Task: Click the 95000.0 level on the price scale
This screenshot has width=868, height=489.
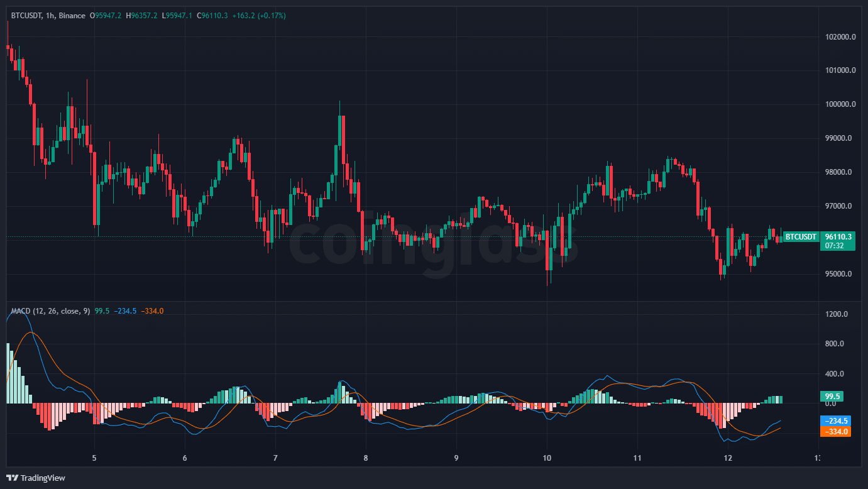Action: tap(839, 274)
